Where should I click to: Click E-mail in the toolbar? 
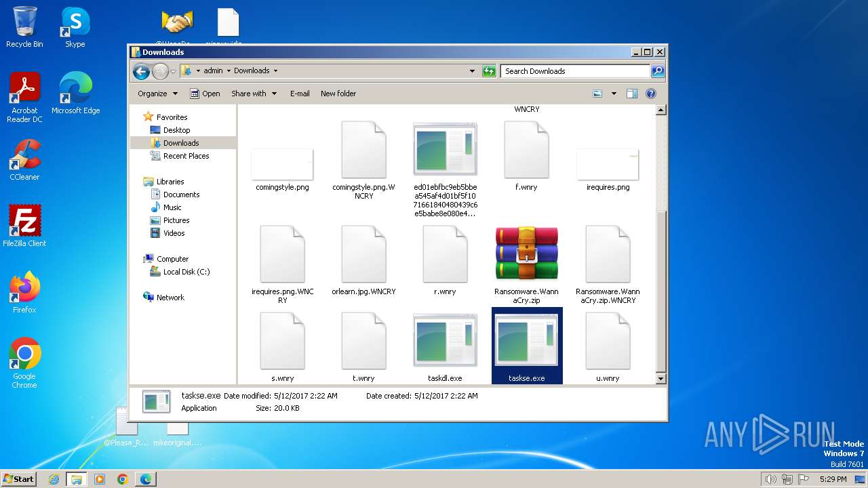point(300,94)
